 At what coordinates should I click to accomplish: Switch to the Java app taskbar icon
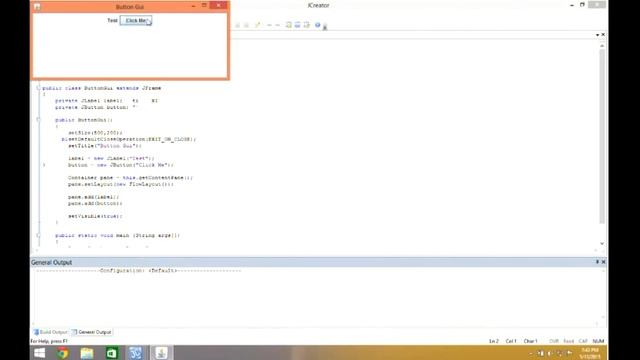coord(162,353)
